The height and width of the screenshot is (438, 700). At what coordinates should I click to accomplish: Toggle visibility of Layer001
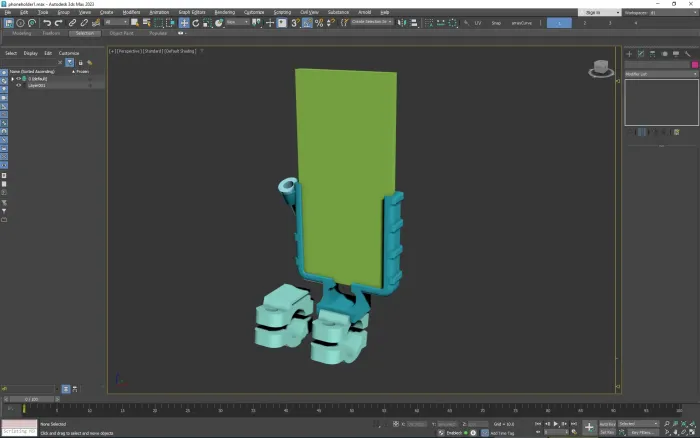click(19, 85)
